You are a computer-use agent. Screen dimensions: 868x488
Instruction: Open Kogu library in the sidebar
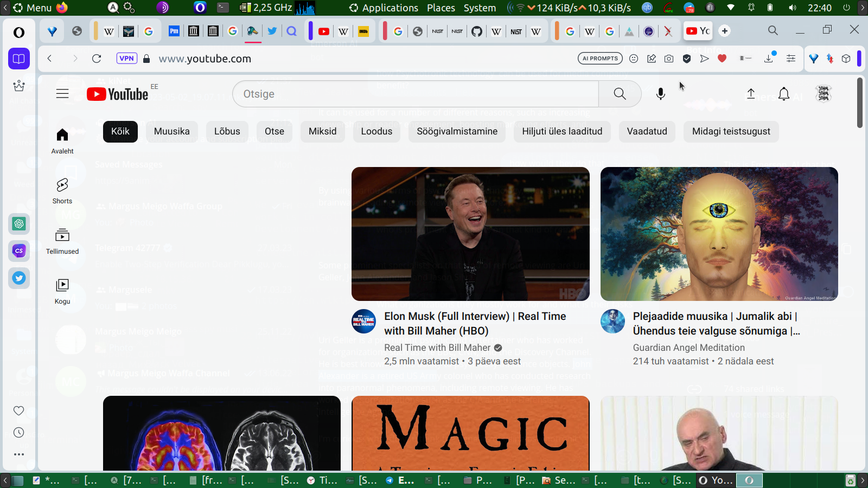(62, 291)
